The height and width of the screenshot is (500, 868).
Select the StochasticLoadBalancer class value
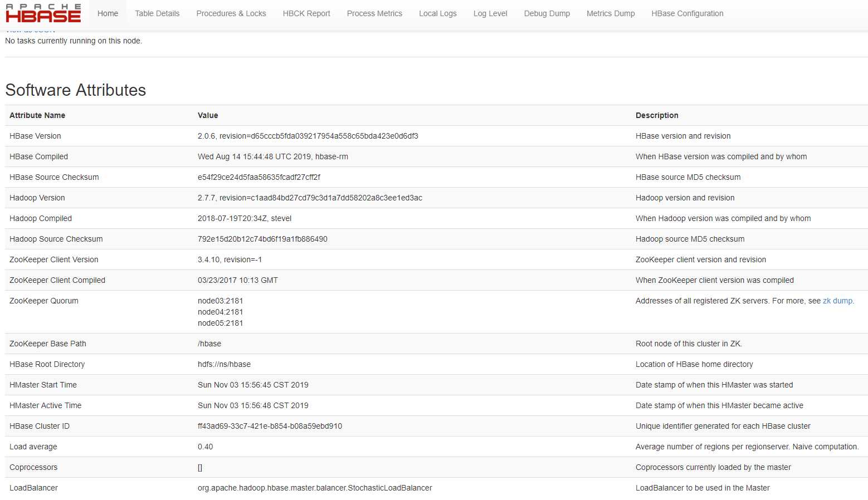click(315, 488)
